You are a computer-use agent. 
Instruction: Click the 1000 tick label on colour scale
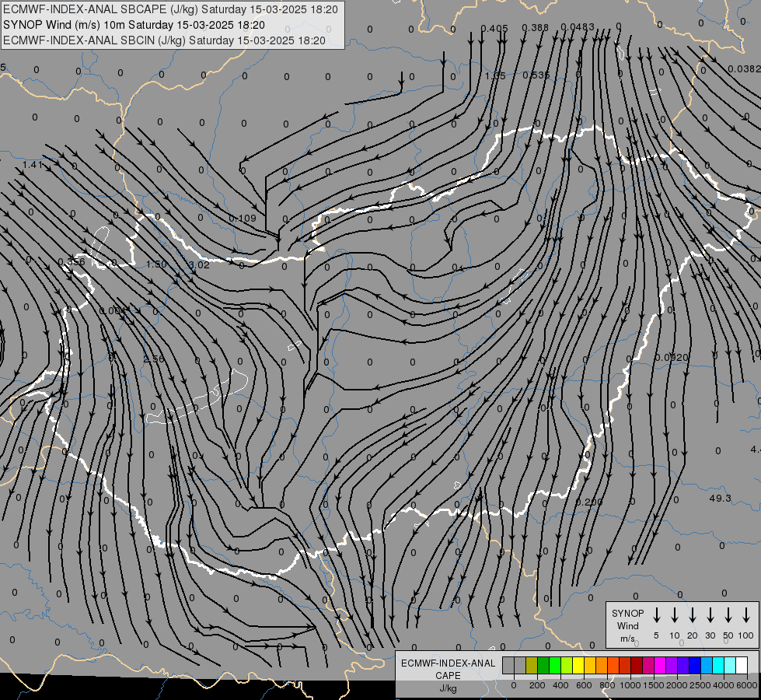click(630, 685)
